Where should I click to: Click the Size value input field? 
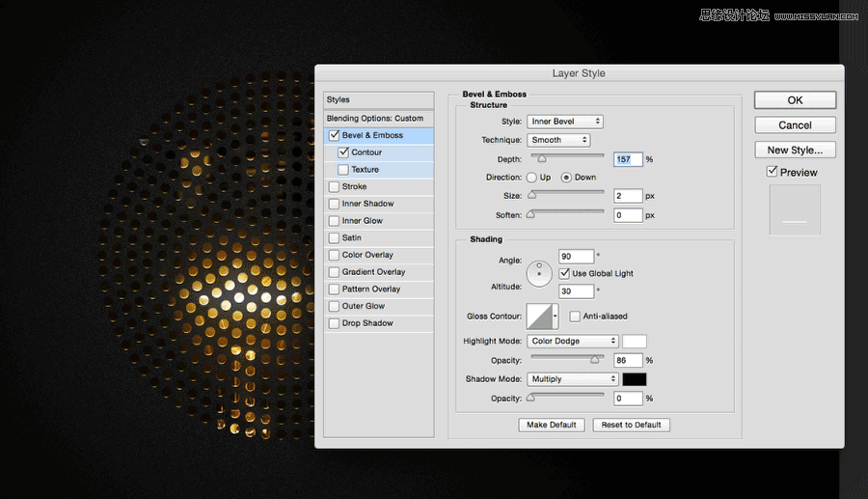(x=627, y=196)
